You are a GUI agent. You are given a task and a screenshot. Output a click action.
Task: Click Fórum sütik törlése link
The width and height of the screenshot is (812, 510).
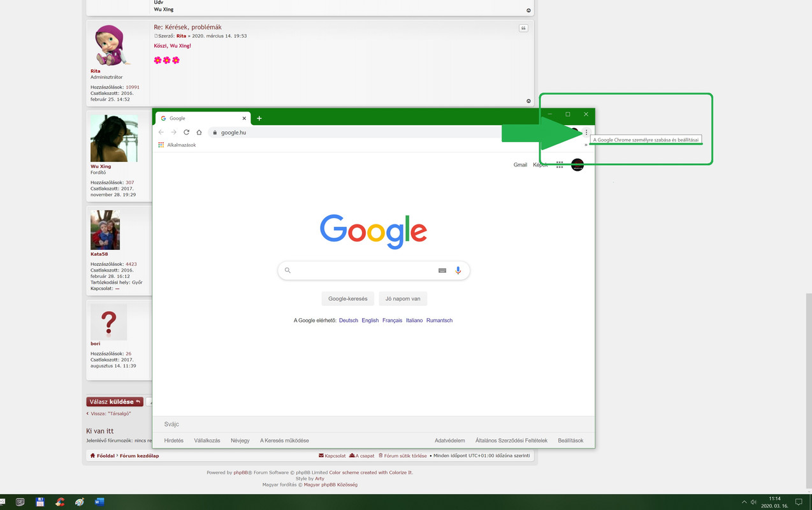(403, 456)
